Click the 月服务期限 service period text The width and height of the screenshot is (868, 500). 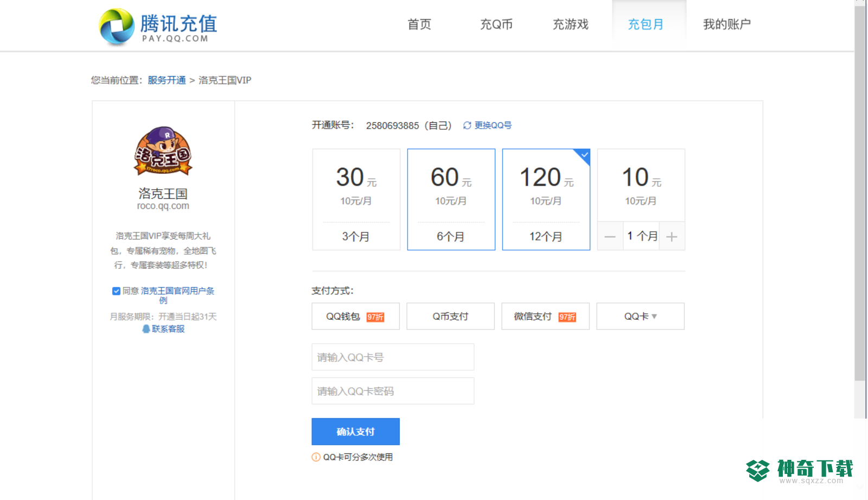point(163,317)
